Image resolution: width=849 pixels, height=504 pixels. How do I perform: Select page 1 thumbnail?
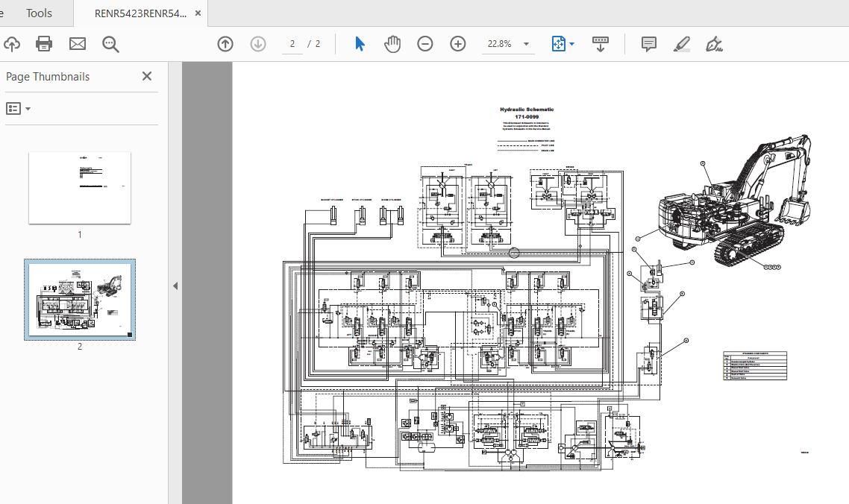tap(80, 188)
